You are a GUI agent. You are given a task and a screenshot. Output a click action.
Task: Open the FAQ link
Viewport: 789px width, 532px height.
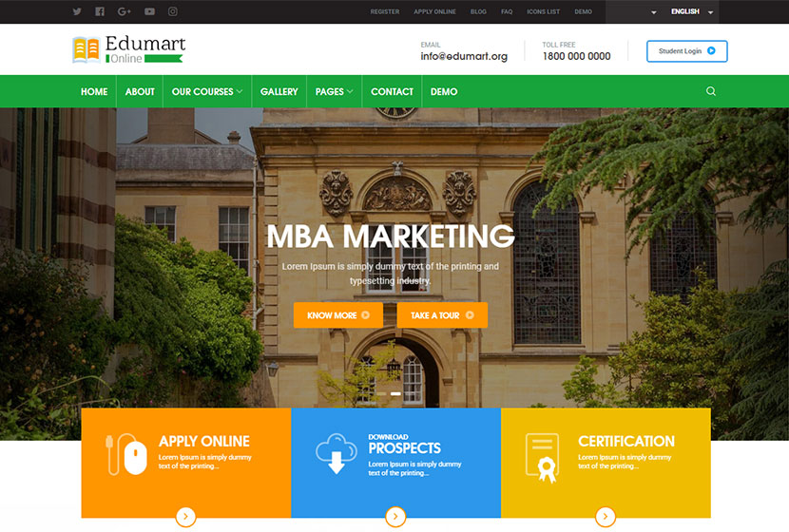click(507, 11)
